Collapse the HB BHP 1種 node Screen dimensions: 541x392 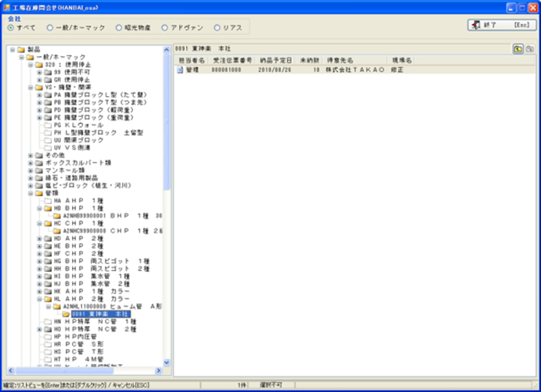coord(39,209)
